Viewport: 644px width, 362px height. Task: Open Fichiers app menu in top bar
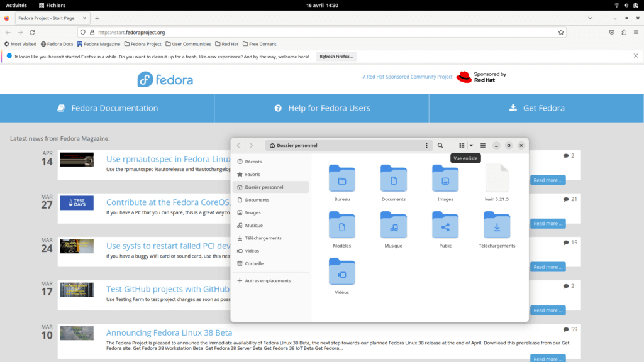click(x=52, y=5)
